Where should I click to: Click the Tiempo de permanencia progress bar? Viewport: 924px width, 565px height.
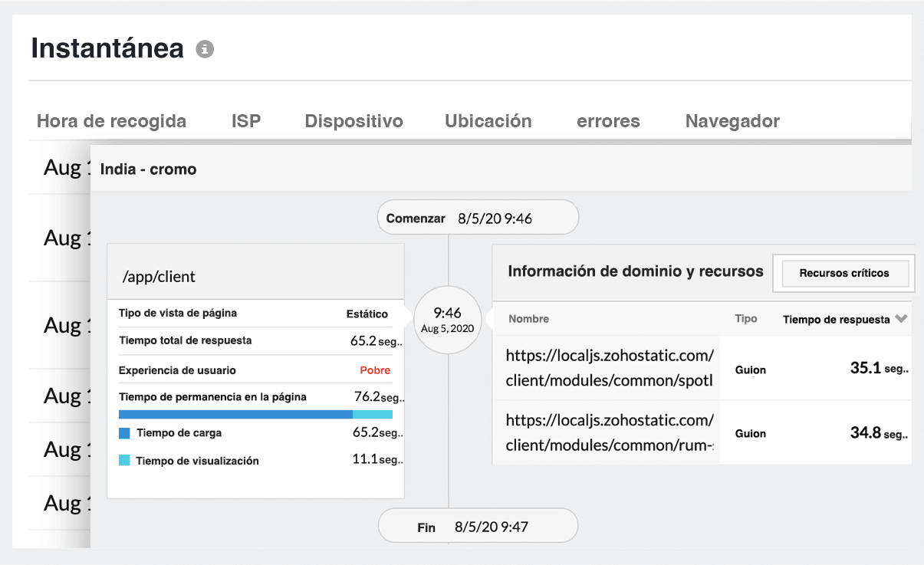[x=255, y=414]
